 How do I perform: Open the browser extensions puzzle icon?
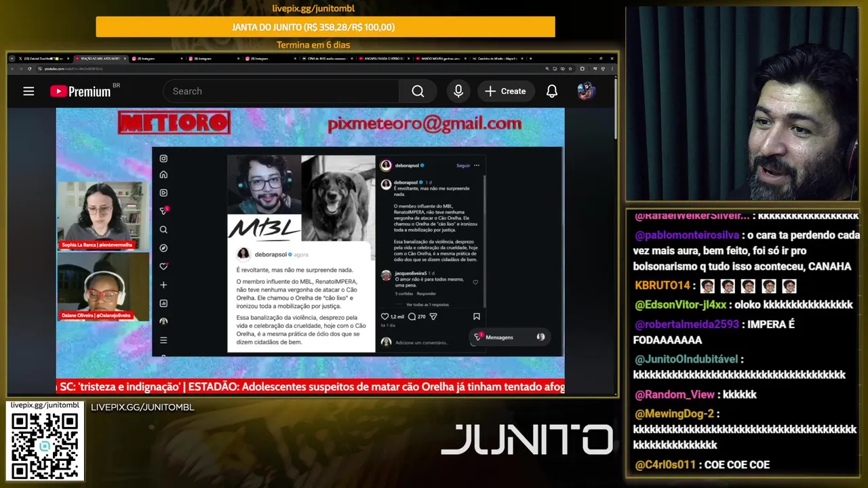pyautogui.click(x=582, y=68)
